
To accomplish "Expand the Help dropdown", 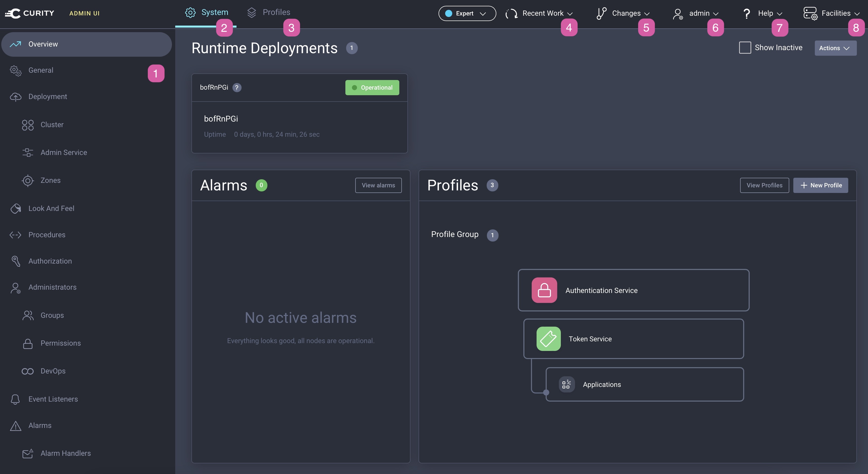I will [762, 13].
